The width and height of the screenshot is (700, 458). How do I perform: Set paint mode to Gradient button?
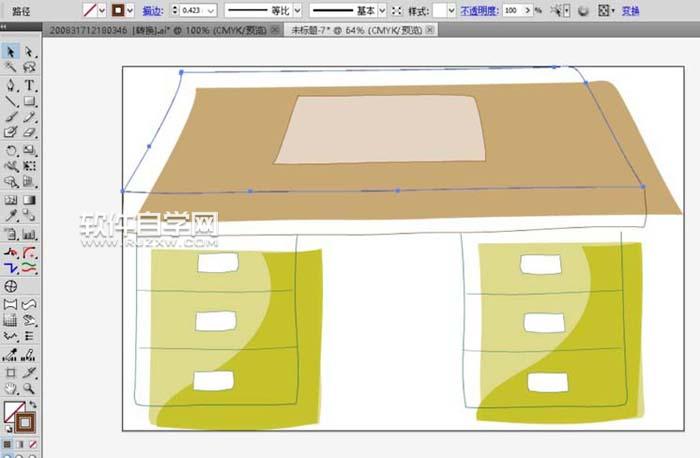click(x=20, y=444)
